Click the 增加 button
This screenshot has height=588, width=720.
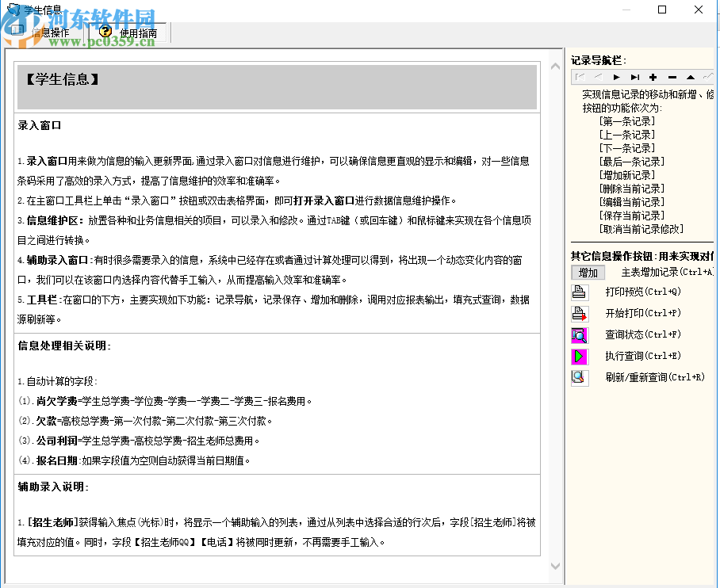coord(588,272)
